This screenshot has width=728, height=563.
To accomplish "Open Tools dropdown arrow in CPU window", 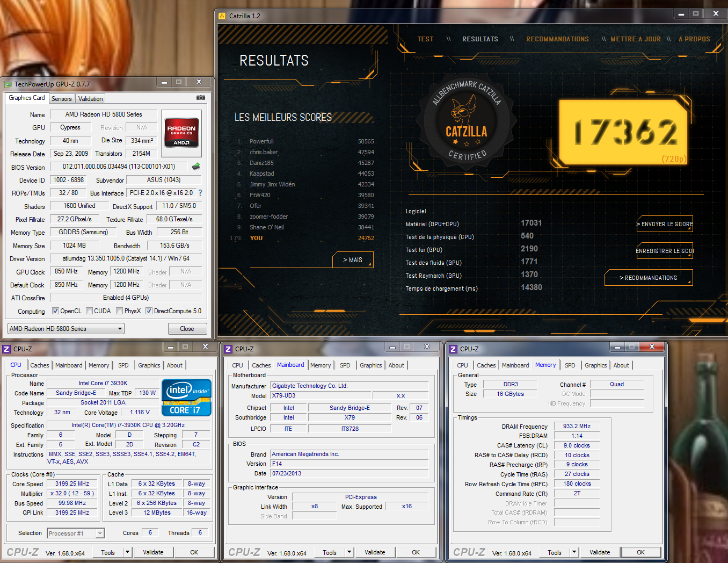I will pyautogui.click(x=127, y=552).
